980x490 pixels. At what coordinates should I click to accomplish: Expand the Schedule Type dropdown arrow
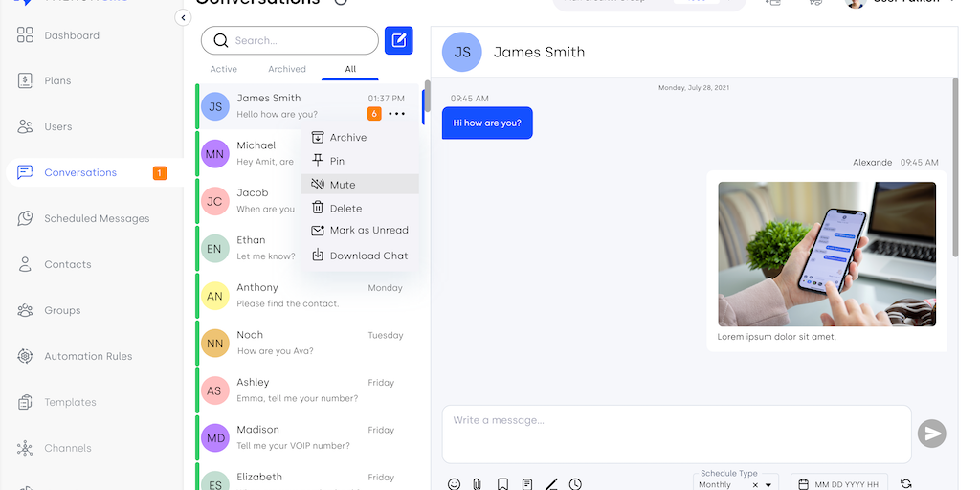click(x=770, y=485)
